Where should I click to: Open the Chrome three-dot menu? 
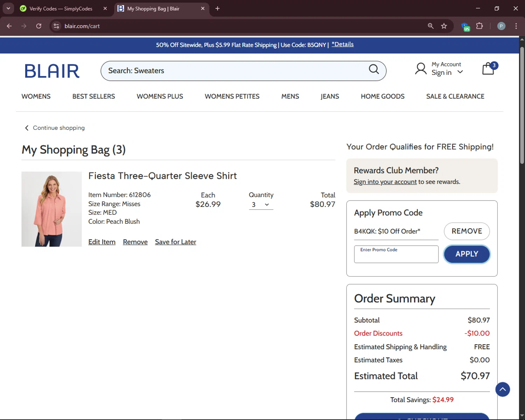pyautogui.click(x=516, y=26)
